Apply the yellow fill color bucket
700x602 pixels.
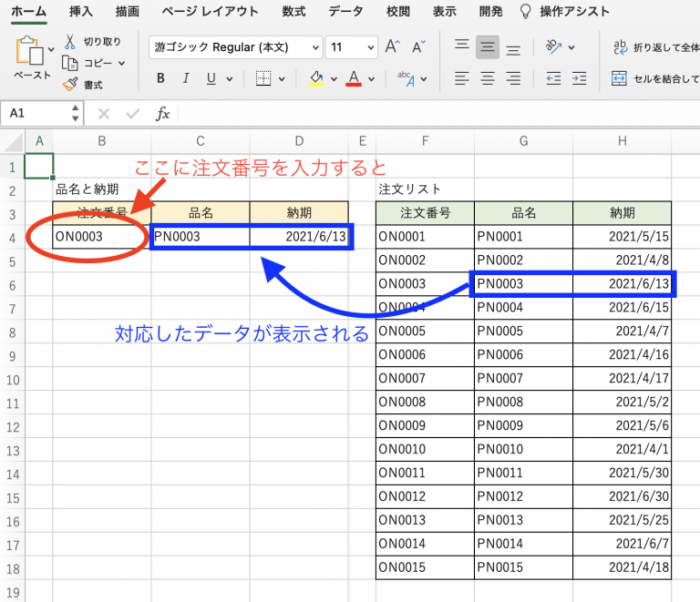tap(316, 79)
